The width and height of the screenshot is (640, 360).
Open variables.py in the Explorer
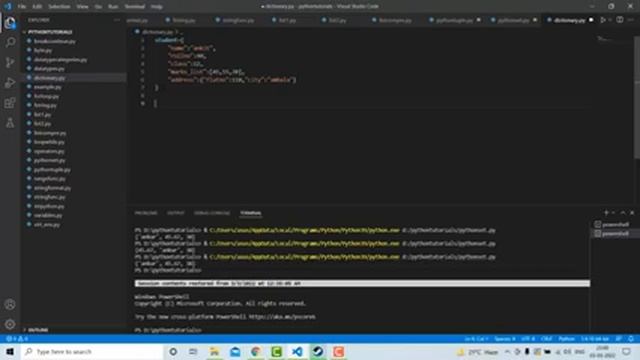click(x=48, y=215)
